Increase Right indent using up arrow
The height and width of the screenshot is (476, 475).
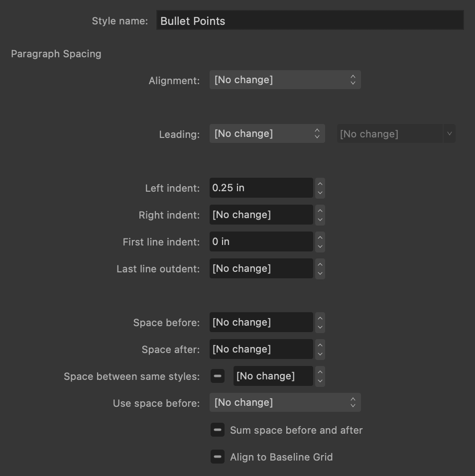point(320,210)
